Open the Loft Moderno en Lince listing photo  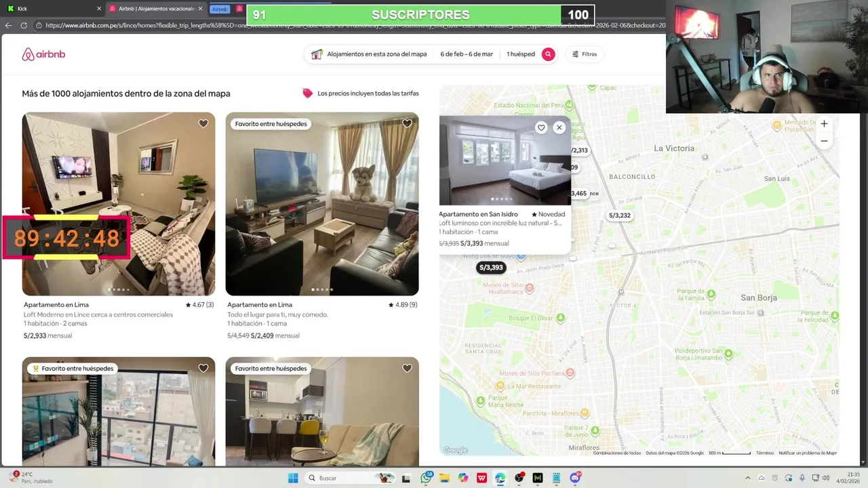click(119, 203)
